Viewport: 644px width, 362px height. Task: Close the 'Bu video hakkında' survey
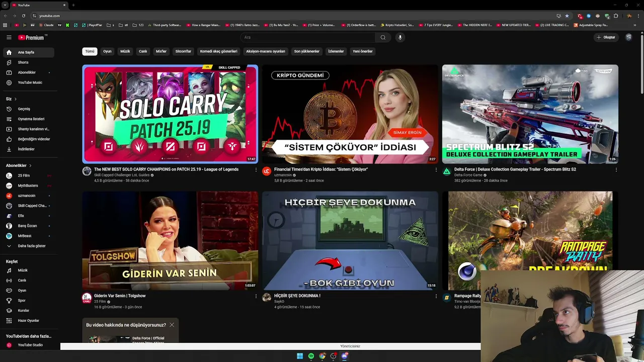[x=172, y=325]
